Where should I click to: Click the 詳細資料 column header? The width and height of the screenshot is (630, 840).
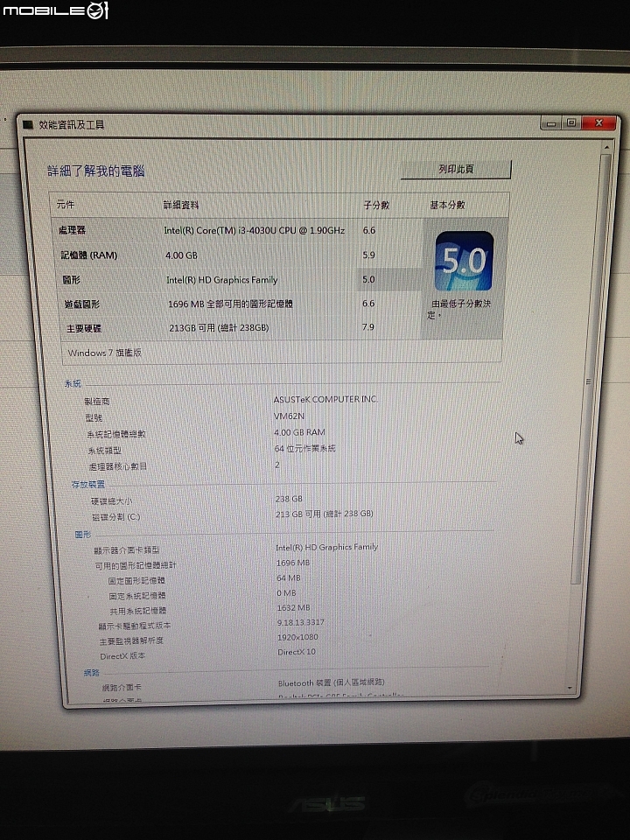pos(180,205)
